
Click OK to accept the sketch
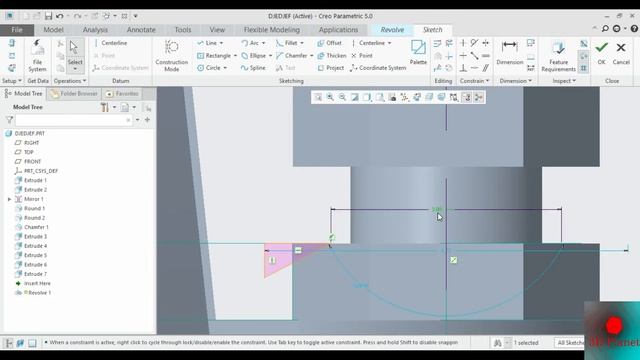coord(601,52)
